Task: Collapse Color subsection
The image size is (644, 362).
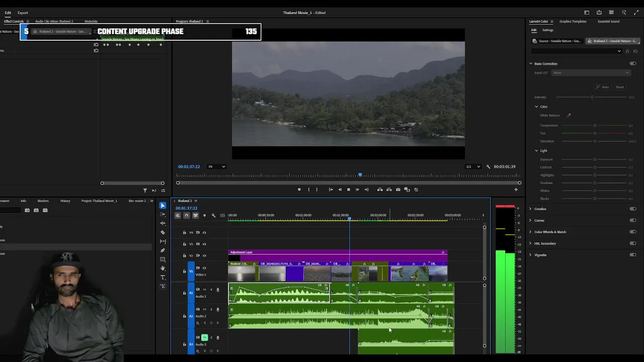Action: 536,107
